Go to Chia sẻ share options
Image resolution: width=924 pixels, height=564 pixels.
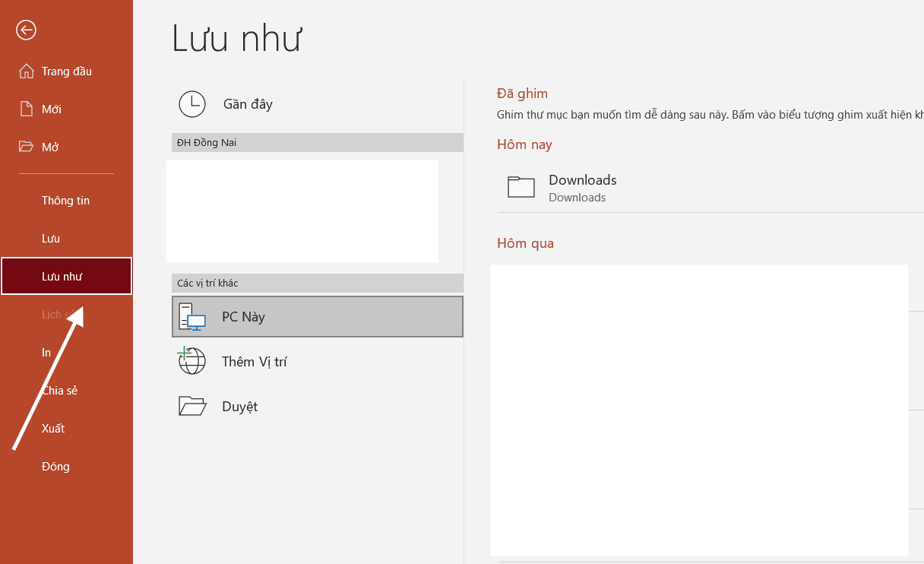(x=59, y=391)
